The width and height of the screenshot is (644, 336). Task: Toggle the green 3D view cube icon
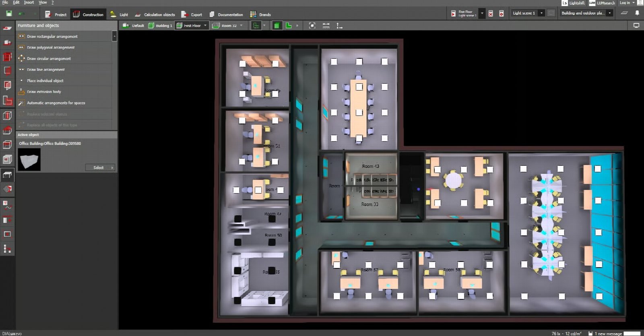(x=277, y=25)
